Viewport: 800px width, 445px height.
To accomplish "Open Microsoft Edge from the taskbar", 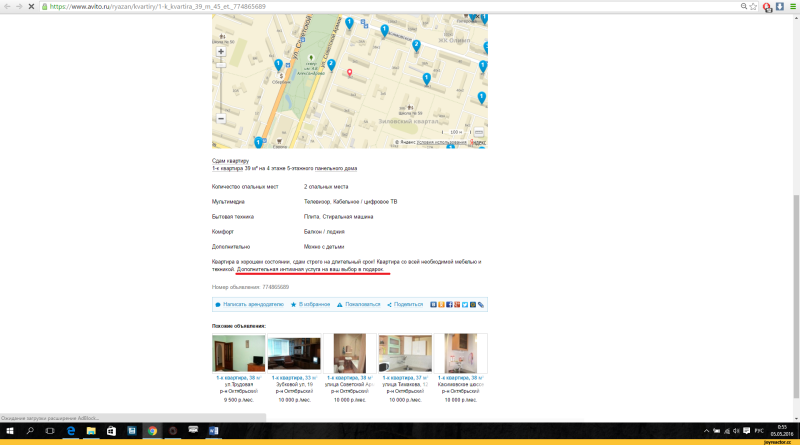I will click(x=71, y=431).
